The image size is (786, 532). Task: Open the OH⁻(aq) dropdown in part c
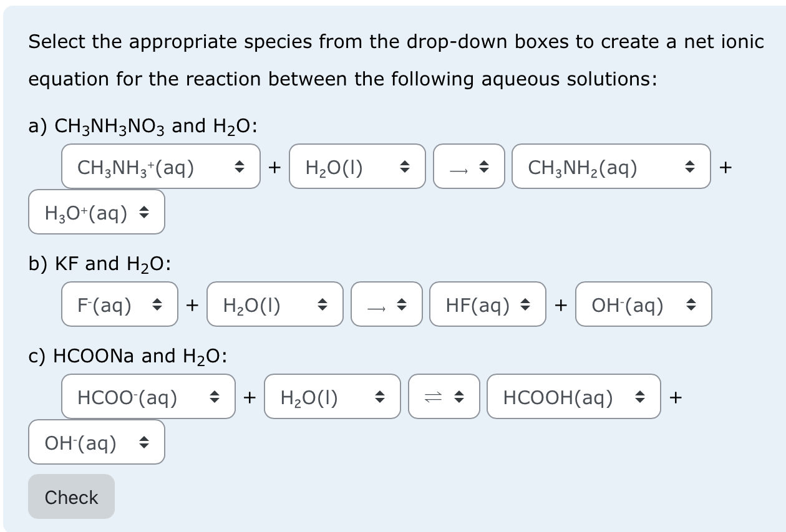tap(96, 442)
